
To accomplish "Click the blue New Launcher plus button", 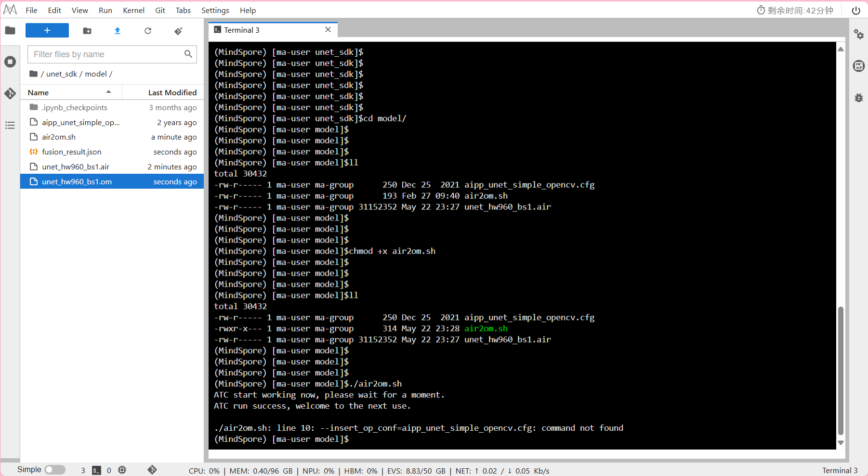I will (x=47, y=30).
